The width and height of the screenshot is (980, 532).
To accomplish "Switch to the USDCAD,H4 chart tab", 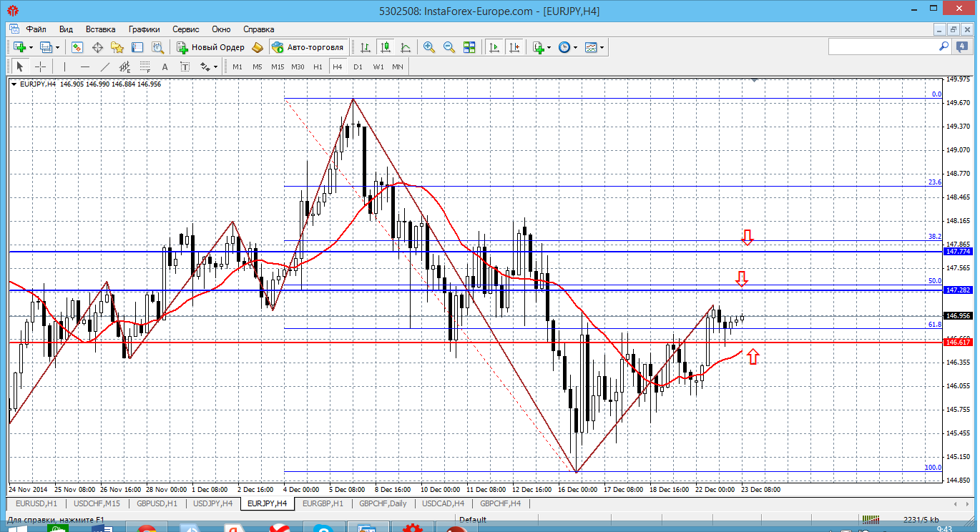I will pyautogui.click(x=444, y=503).
